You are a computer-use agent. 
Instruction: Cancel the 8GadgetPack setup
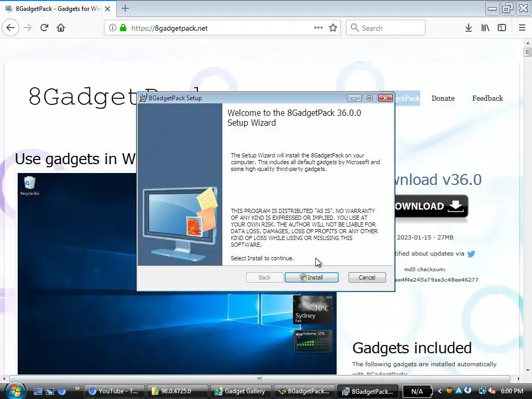[x=367, y=277]
